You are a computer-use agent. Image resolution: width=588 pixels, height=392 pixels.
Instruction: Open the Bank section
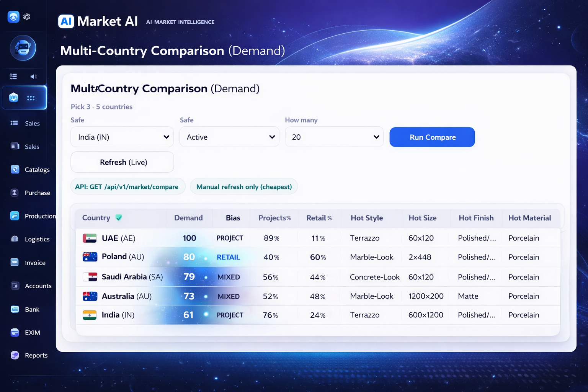[x=32, y=309]
